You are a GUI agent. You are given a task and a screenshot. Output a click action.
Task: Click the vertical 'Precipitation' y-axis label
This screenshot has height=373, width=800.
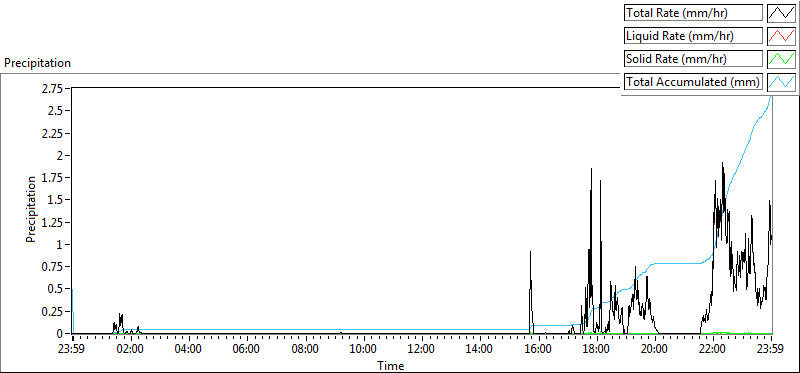(31, 209)
